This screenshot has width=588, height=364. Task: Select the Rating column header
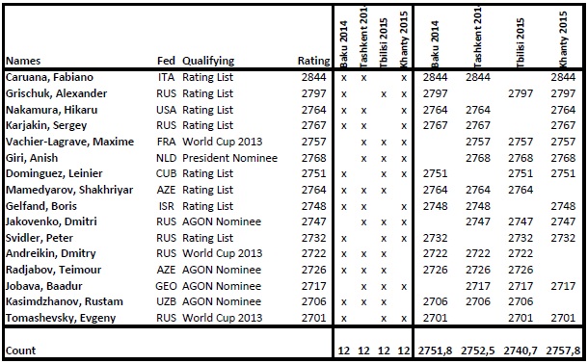313,61
